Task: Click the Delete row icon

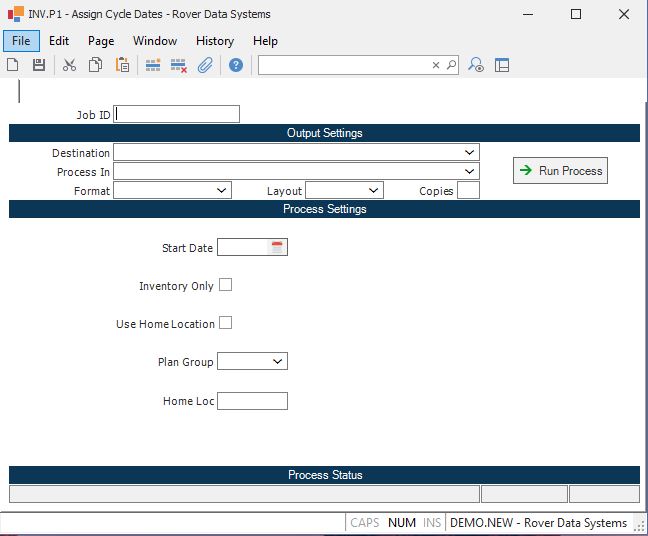Action: 179,65
